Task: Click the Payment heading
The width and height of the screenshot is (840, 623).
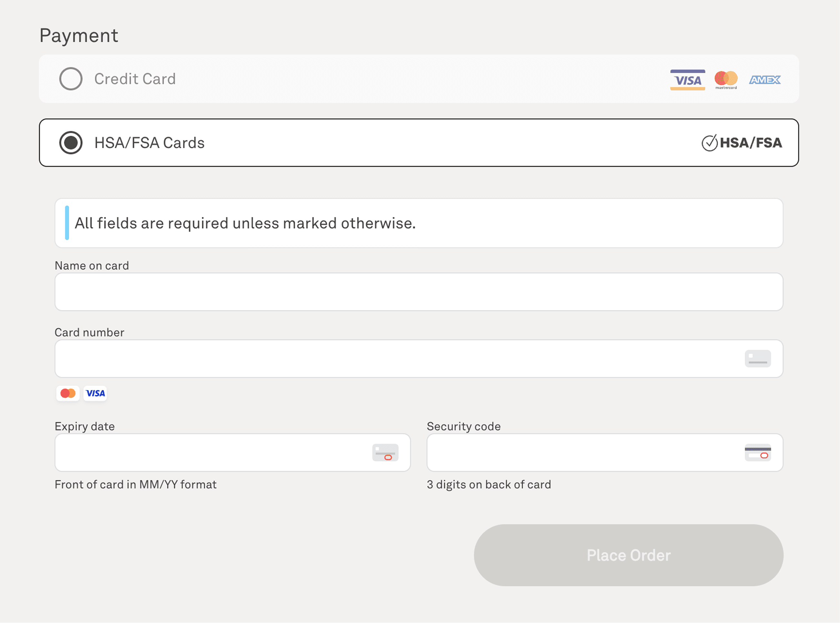Action: [x=79, y=36]
